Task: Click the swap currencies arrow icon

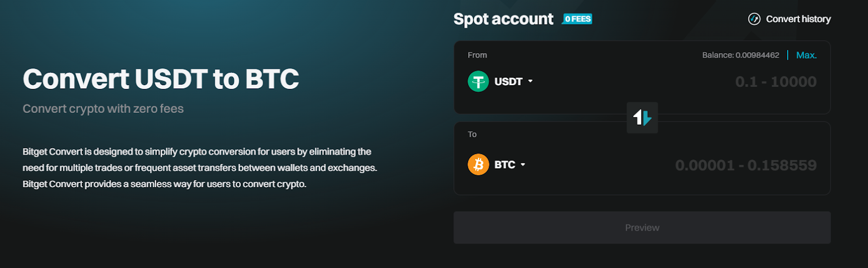Action: [x=642, y=118]
